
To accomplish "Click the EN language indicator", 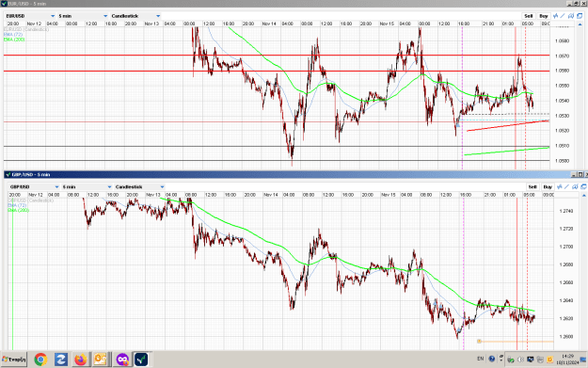I will tap(481, 359).
